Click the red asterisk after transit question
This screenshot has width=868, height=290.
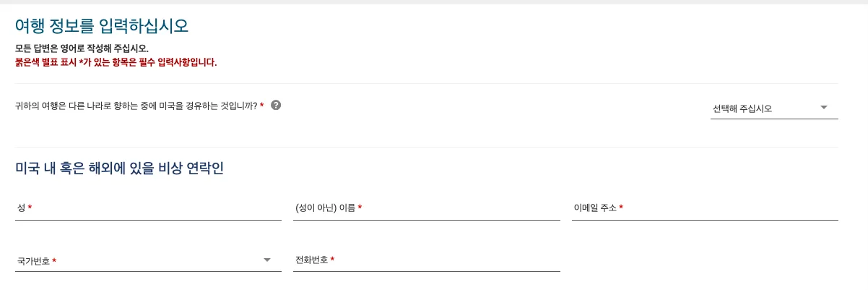(261, 106)
